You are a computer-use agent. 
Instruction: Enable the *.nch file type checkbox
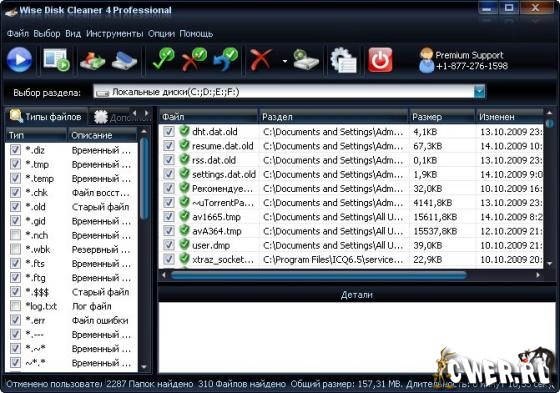tap(15, 235)
